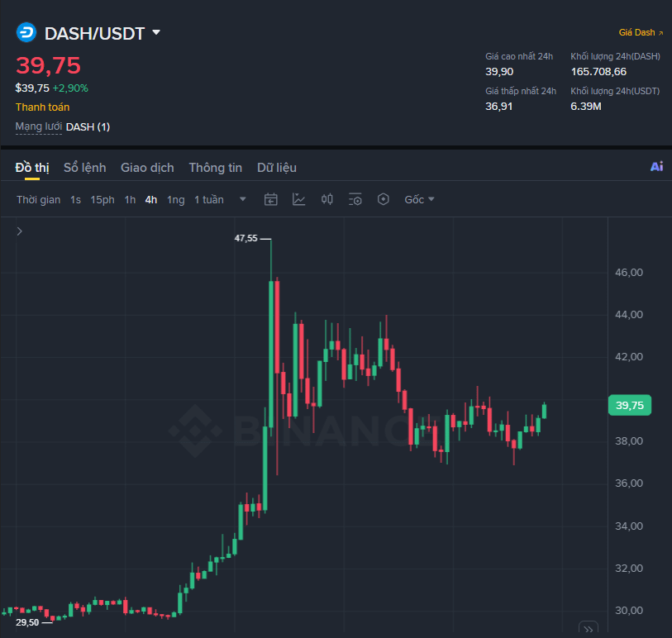The image size is (672, 638).
Task: Select the 1ng interval
Action: (176, 200)
